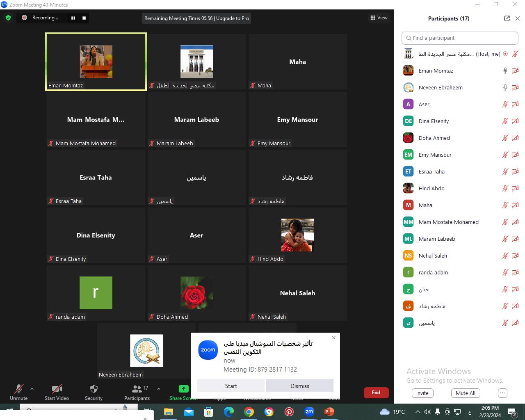Image resolution: width=525 pixels, height=420 pixels.
Task: Open PowerPoint from the taskbar
Action: tap(329, 412)
